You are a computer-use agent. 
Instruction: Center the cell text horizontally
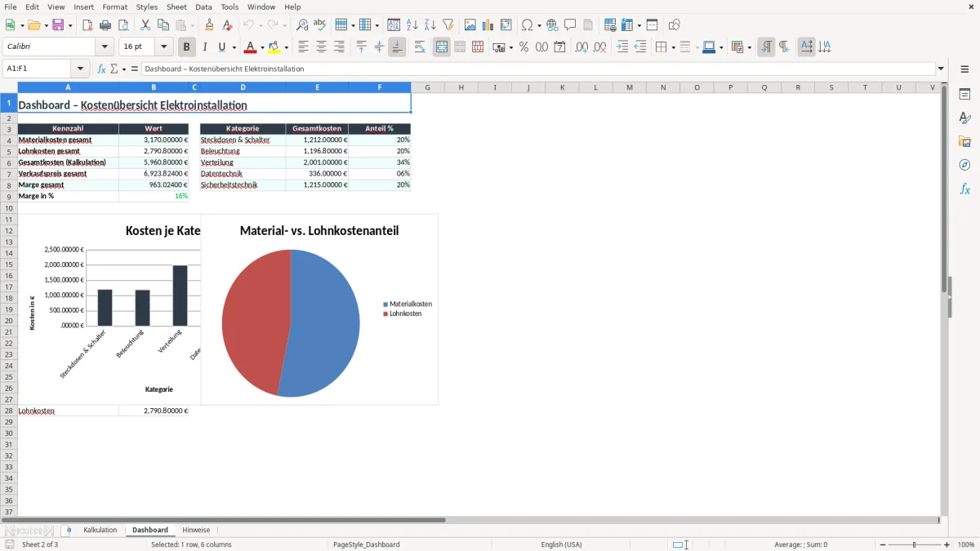(x=322, y=47)
